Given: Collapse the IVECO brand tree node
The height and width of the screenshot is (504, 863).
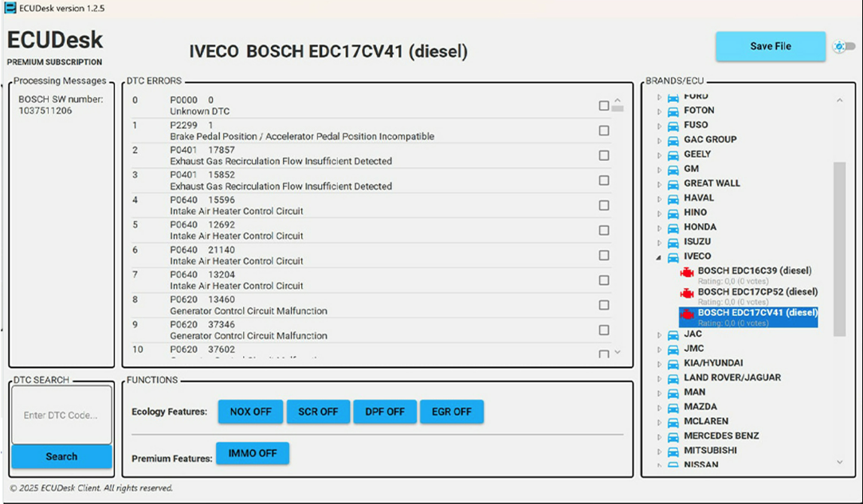Looking at the screenshot, I should pyautogui.click(x=659, y=257).
